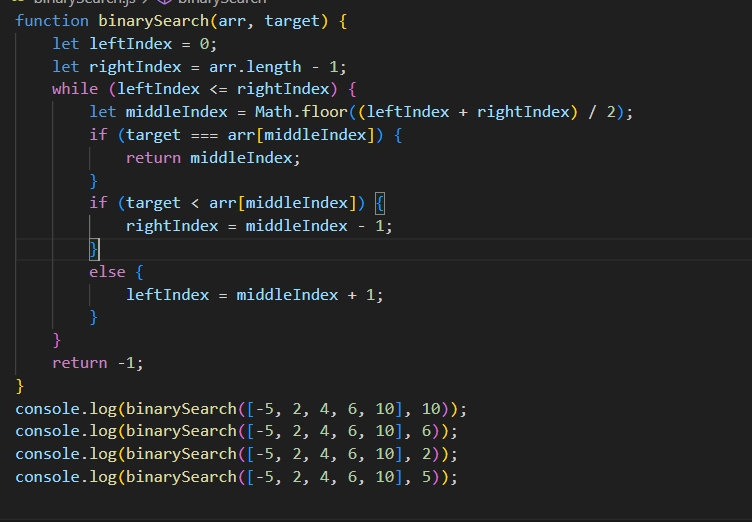Click the line 'leftIndex = middleIndex + 1;'
The image size is (752, 522).
(x=255, y=295)
